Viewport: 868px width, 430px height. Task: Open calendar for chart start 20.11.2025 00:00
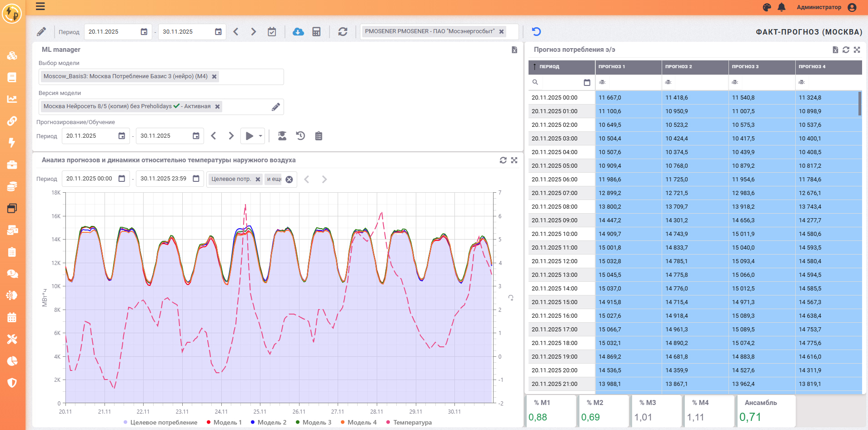coord(122,179)
